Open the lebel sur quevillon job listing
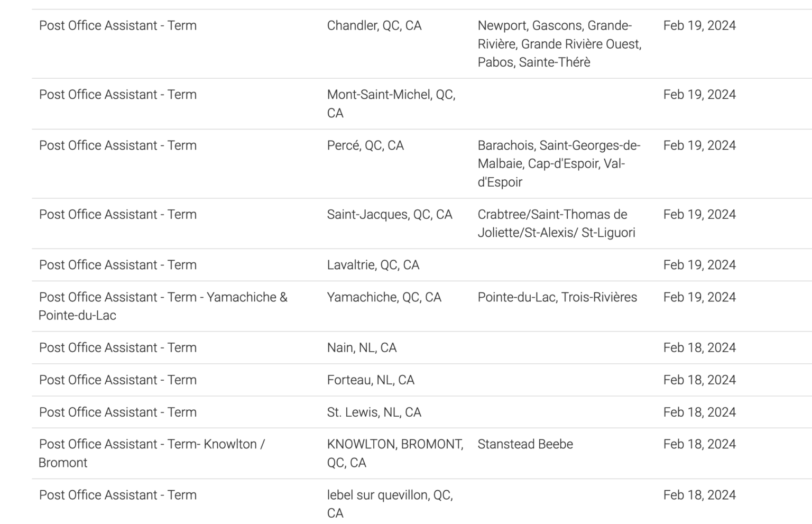 [x=118, y=495]
